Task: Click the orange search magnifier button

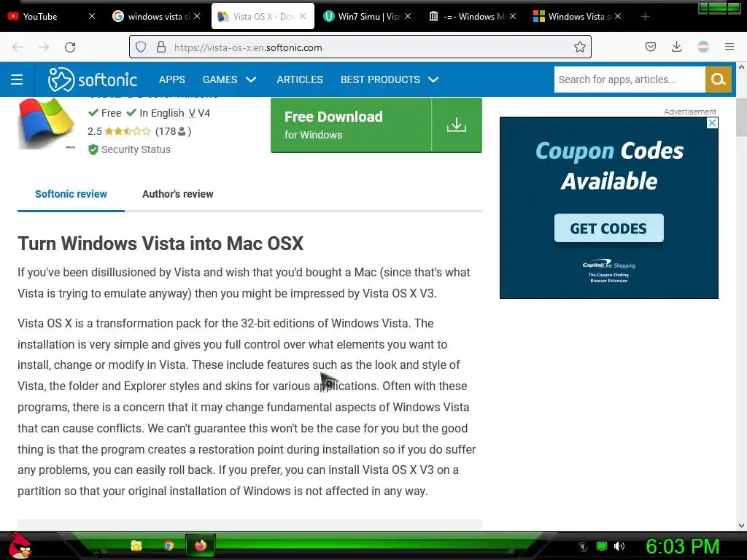Action: [x=718, y=79]
